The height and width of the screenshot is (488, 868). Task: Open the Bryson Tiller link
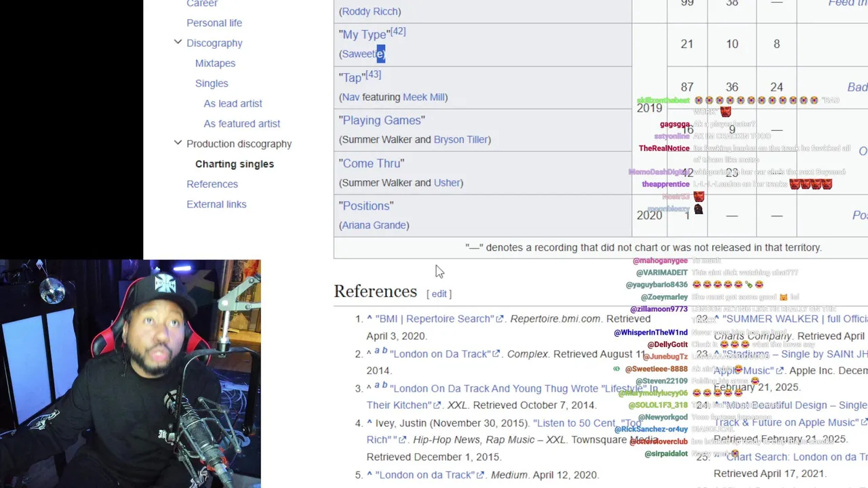[460, 140]
